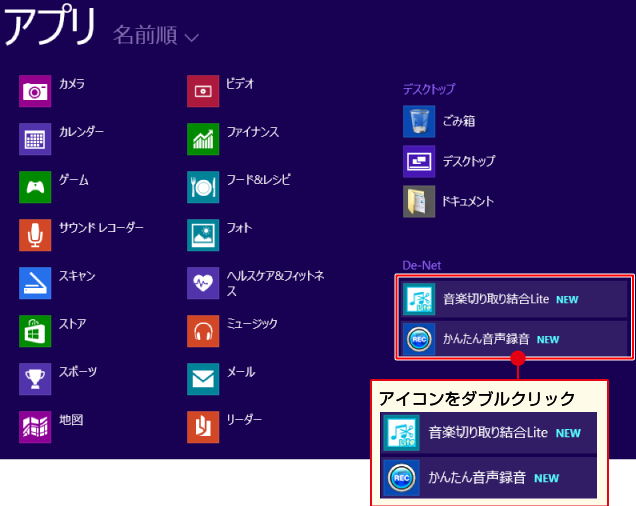The width and height of the screenshot is (636, 506).
Task: Open the デスクトップ tile icon
Action: point(419,161)
